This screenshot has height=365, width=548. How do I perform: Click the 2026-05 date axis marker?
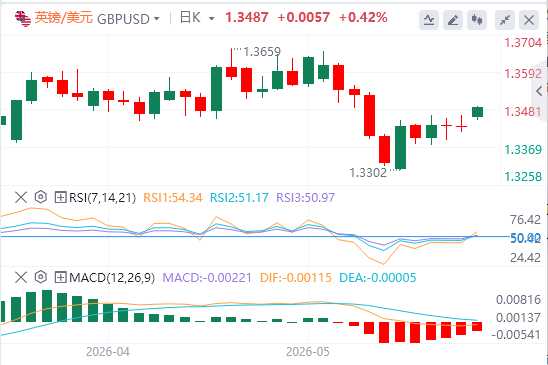308,352
